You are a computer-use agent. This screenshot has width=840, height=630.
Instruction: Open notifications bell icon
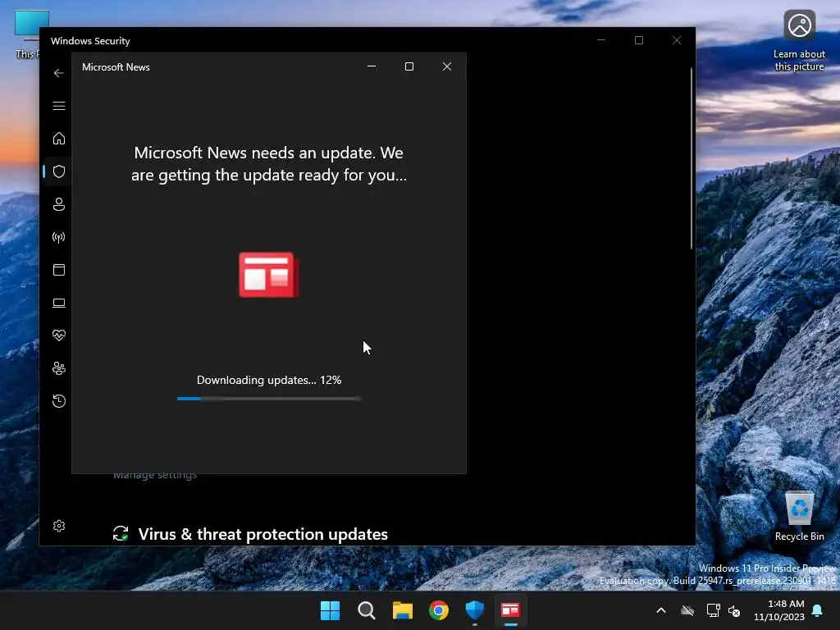(818, 610)
